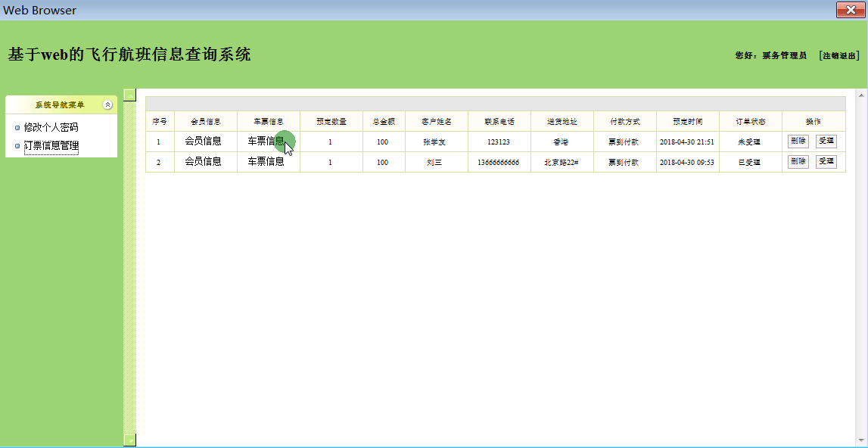The width and height of the screenshot is (868, 448).
Task: Collapse the 系统导航菜单 panel chevron
Action: click(108, 104)
